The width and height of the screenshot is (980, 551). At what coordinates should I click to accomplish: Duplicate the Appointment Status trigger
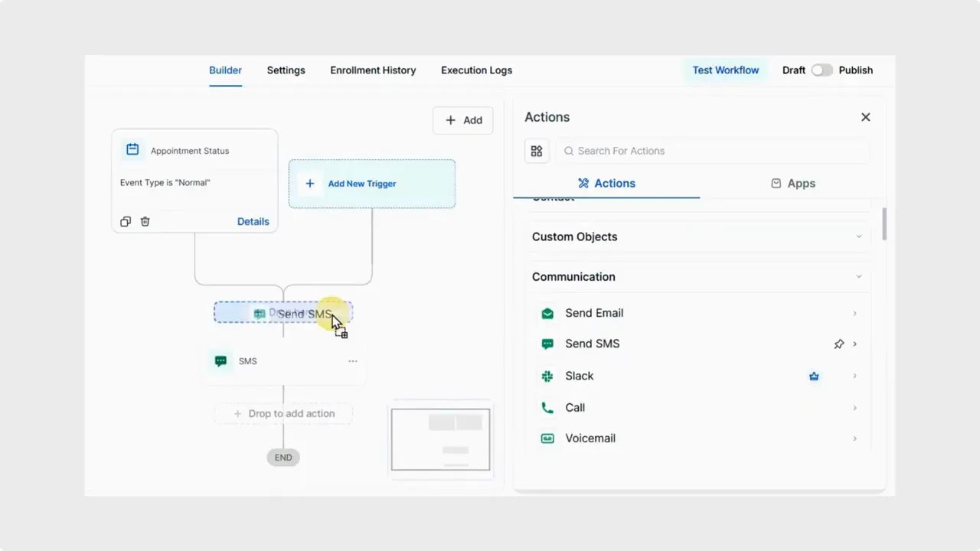(125, 221)
